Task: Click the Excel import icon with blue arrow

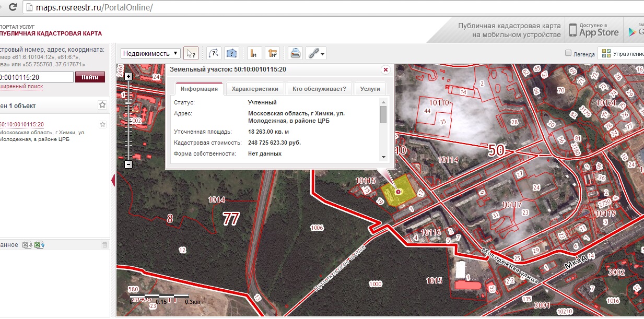Action: [x=40, y=245]
